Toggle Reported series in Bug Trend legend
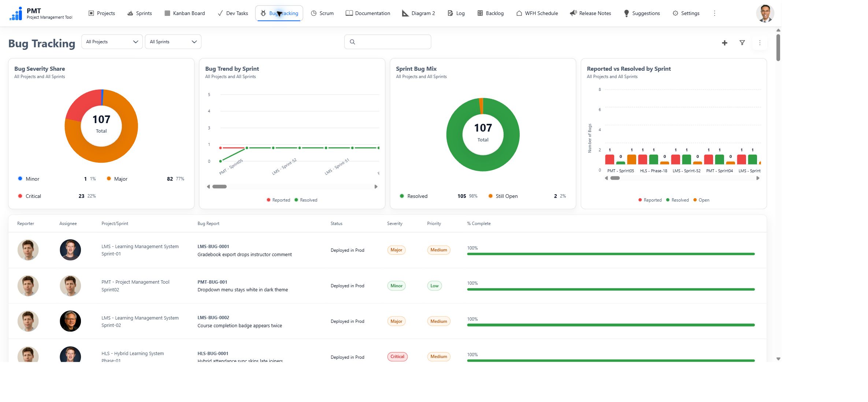Screen dimensions: 868x402 pyautogui.click(x=278, y=200)
